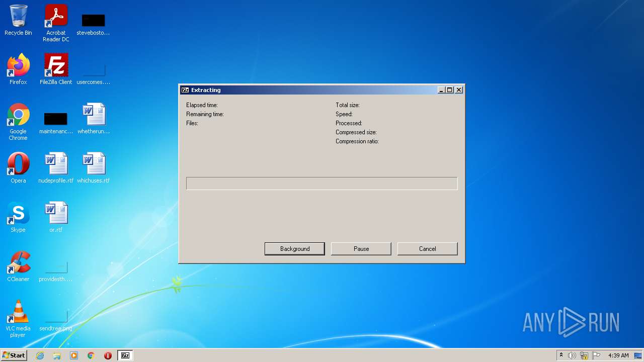Show hidden tray icons arrow

(x=561, y=355)
